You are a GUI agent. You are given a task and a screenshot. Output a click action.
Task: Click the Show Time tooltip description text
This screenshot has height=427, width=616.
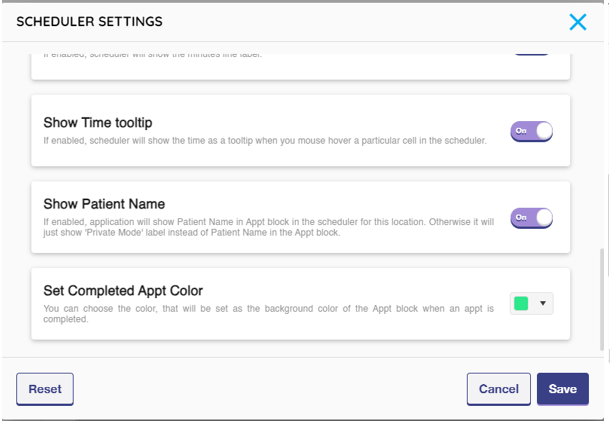coord(264,140)
